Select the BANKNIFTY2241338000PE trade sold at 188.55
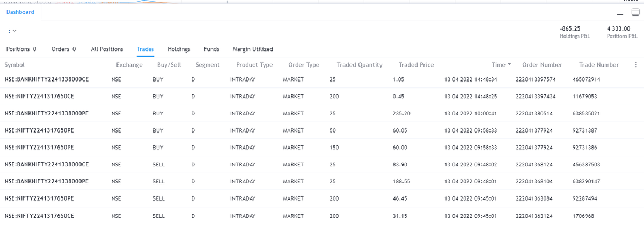Image resolution: width=644 pixels, height=228 pixels. click(x=322, y=181)
